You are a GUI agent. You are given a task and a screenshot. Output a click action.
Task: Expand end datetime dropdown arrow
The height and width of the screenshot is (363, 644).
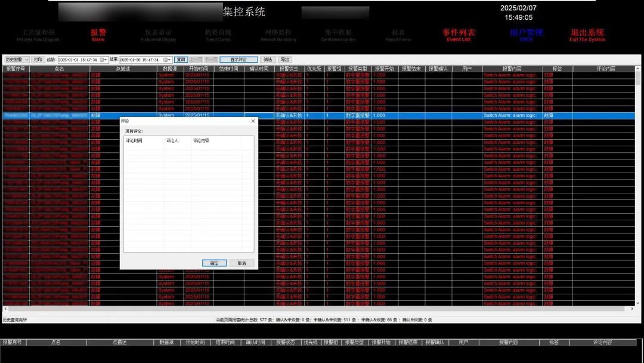[x=169, y=60]
